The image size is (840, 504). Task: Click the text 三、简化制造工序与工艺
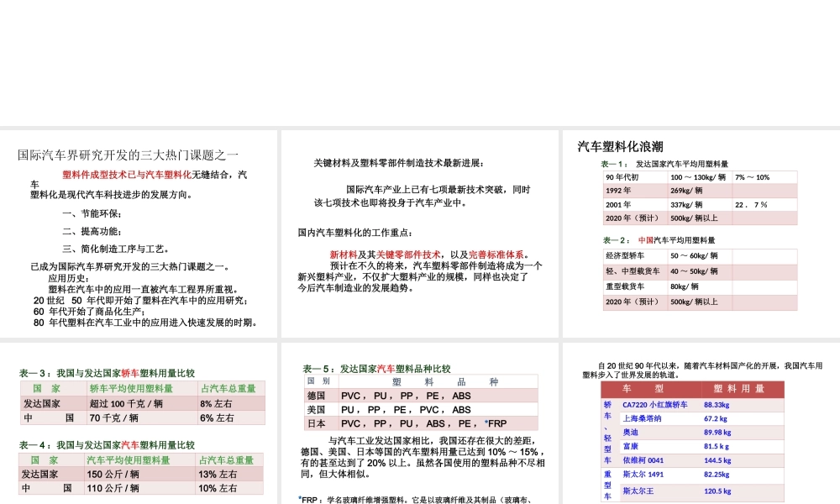click(116, 249)
